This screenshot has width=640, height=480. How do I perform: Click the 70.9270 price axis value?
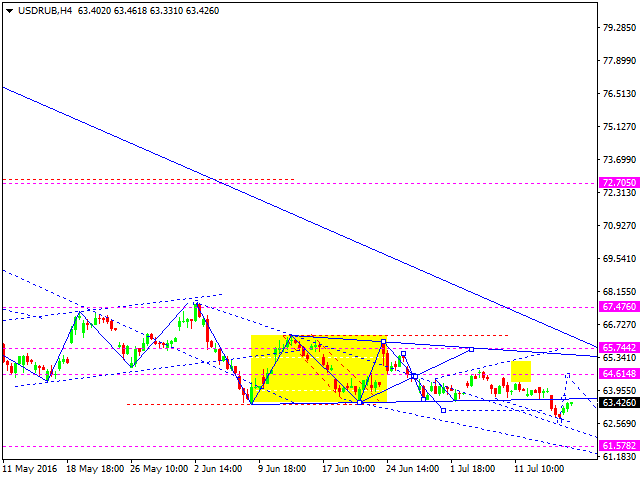pyautogui.click(x=619, y=225)
